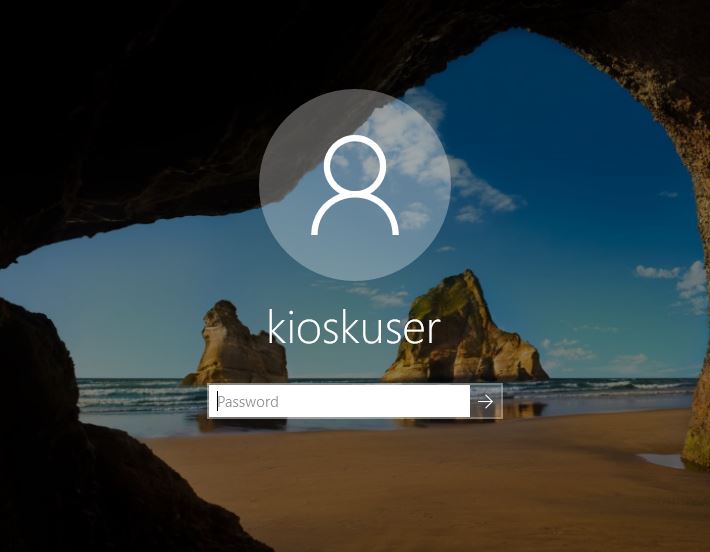Click the kioskuser account name text

(x=354, y=325)
